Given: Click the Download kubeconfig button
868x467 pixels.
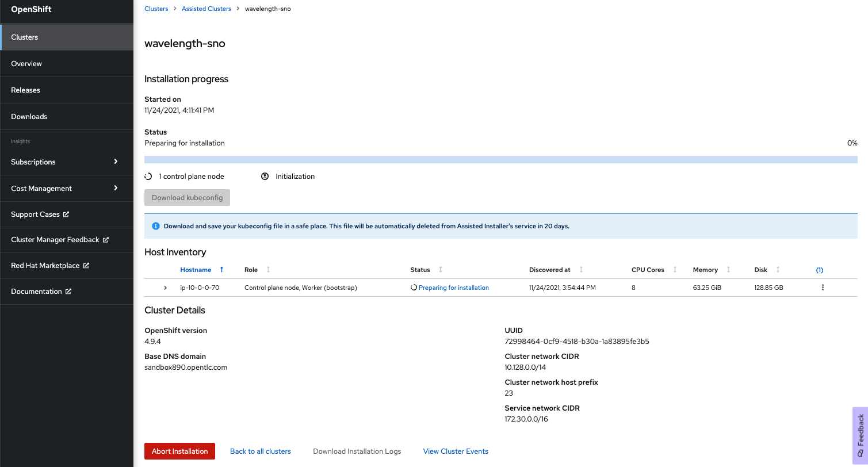Looking at the screenshot, I should [188, 198].
